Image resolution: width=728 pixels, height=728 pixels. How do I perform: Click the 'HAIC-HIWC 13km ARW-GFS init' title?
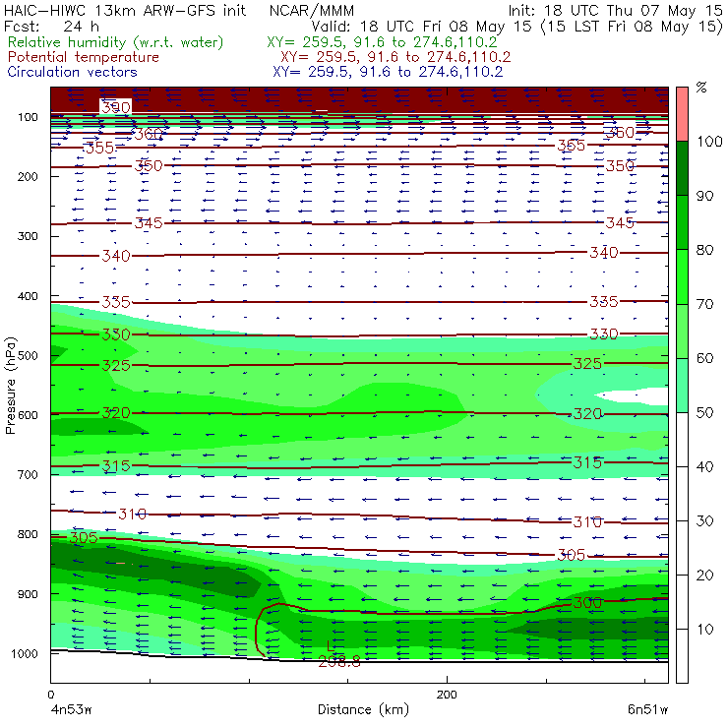125,10
